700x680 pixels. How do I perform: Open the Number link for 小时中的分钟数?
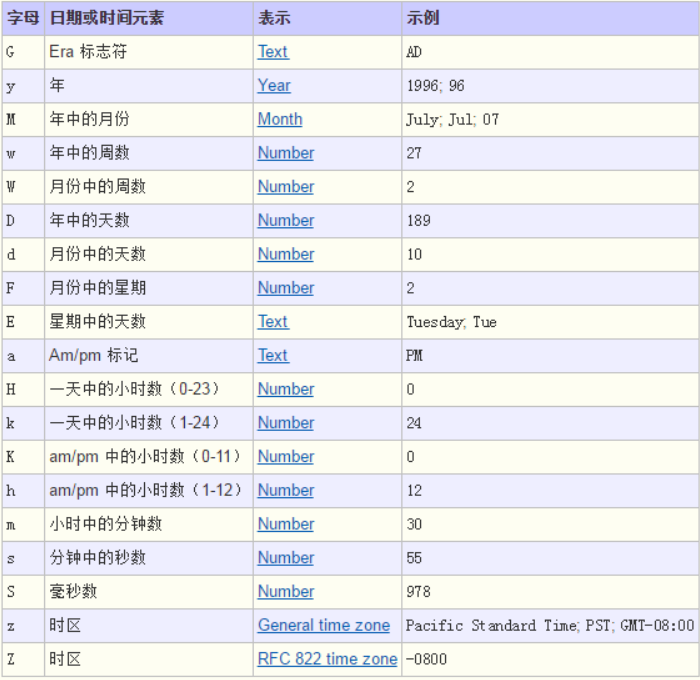point(286,524)
